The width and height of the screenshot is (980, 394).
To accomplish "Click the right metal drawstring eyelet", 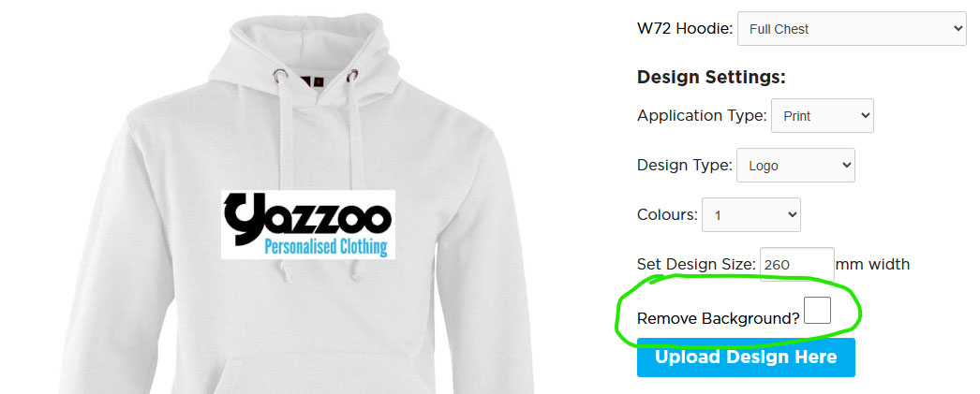I will [353, 76].
